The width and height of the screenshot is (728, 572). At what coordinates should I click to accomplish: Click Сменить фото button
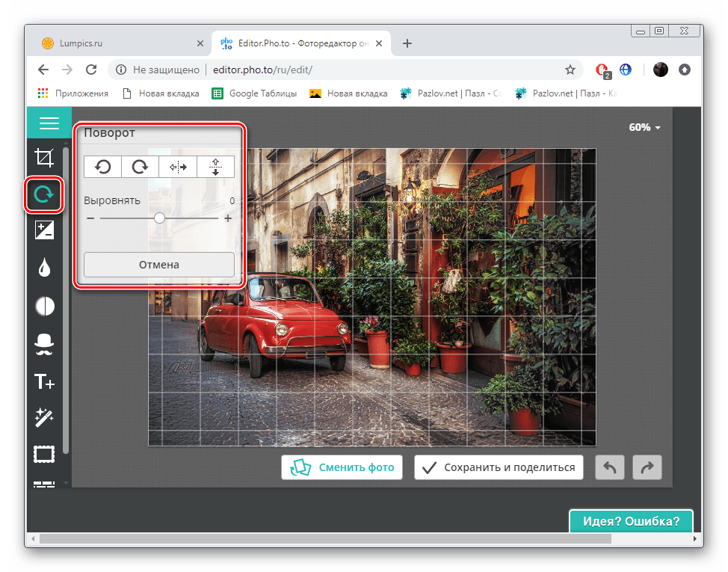pyautogui.click(x=342, y=467)
